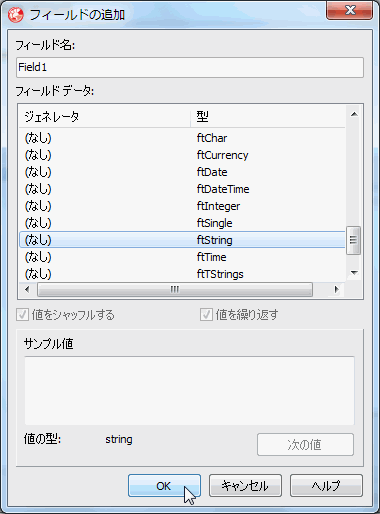Click (なし) generator in the ftChar row
380x514 pixels.
tap(38, 138)
